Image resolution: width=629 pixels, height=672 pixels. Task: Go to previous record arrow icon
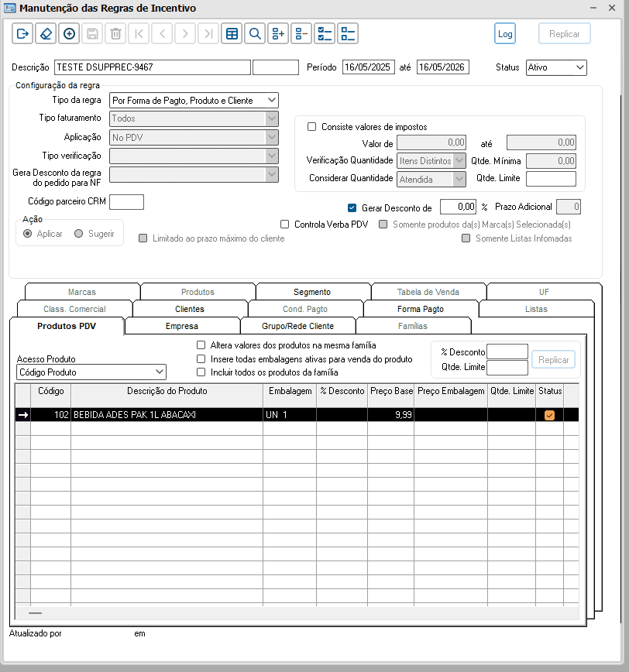point(162,33)
